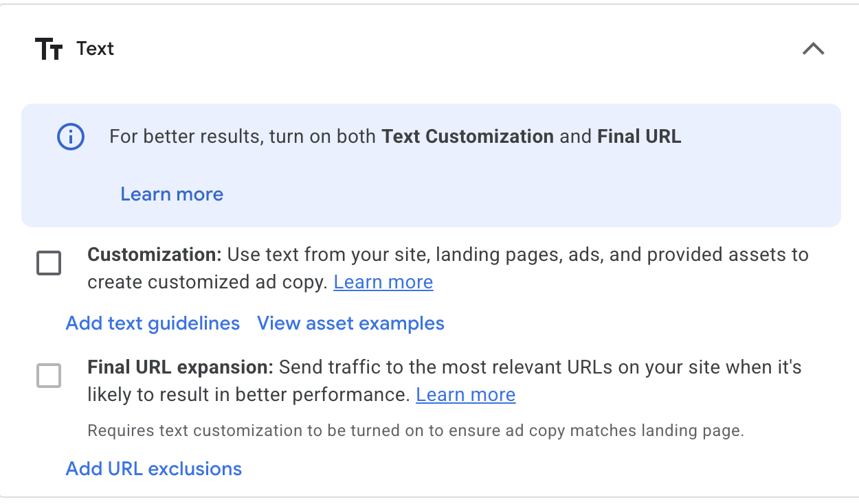The height and width of the screenshot is (504, 859).
Task: Click the "Text" section heading label
Action: coord(96,49)
